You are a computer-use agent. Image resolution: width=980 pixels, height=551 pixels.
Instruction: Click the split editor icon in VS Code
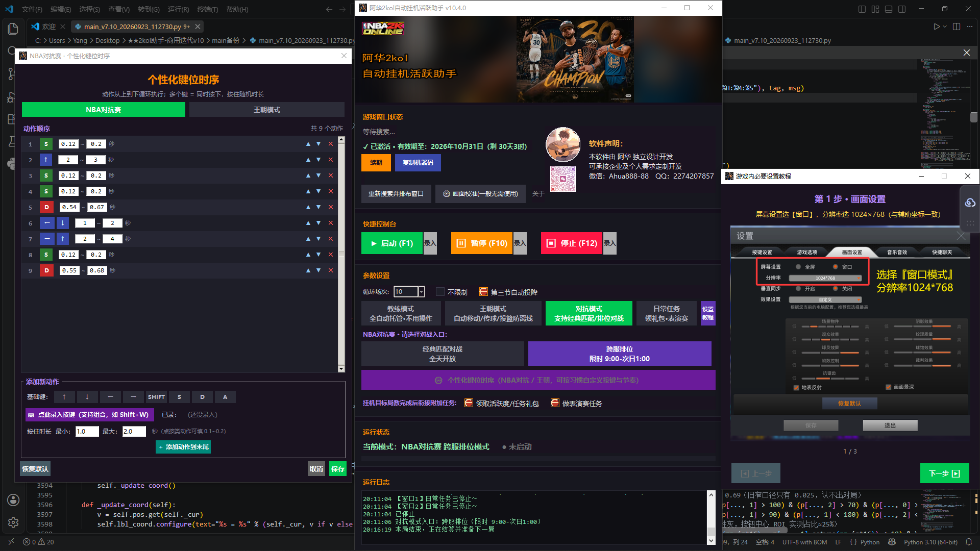click(957, 27)
